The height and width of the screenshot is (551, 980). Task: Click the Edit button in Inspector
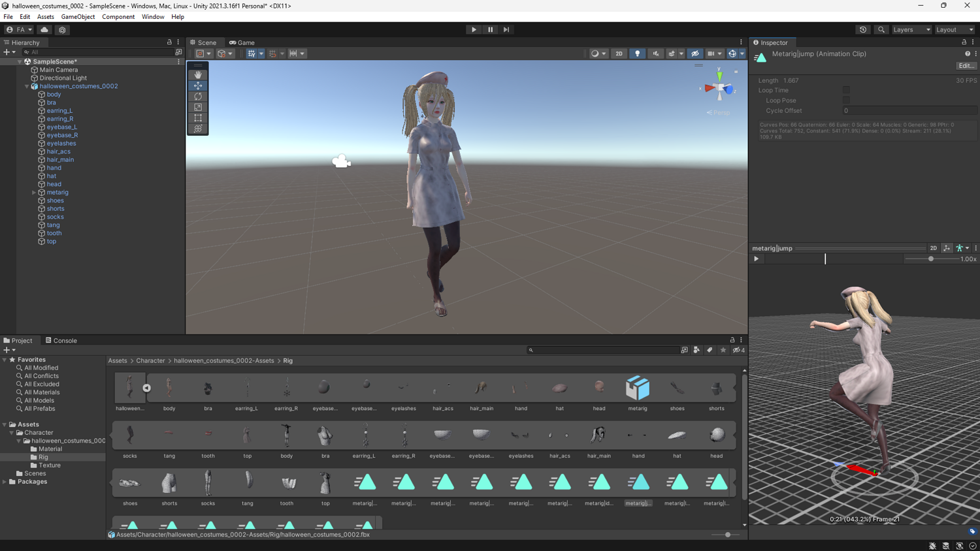[966, 66]
